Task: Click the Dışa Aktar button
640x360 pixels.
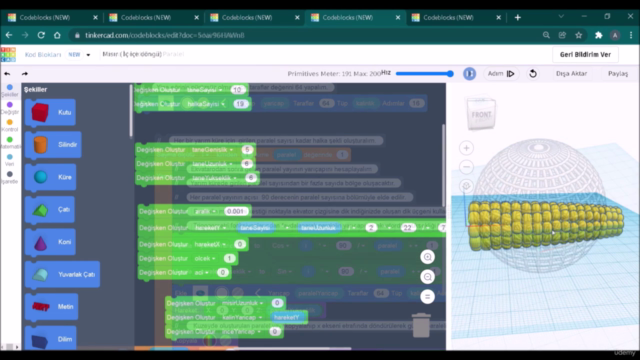Action: (571, 73)
